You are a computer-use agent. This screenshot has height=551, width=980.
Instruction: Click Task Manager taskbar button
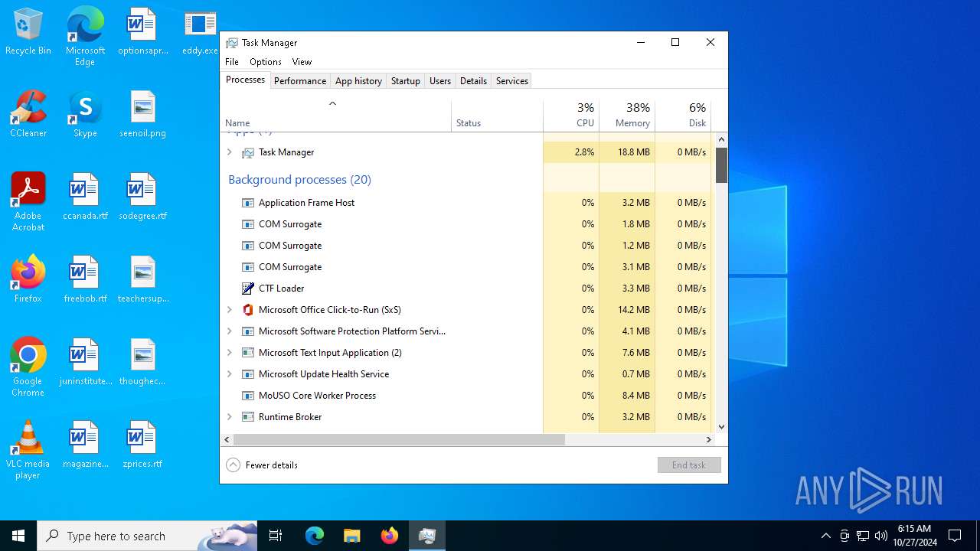pos(427,536)
